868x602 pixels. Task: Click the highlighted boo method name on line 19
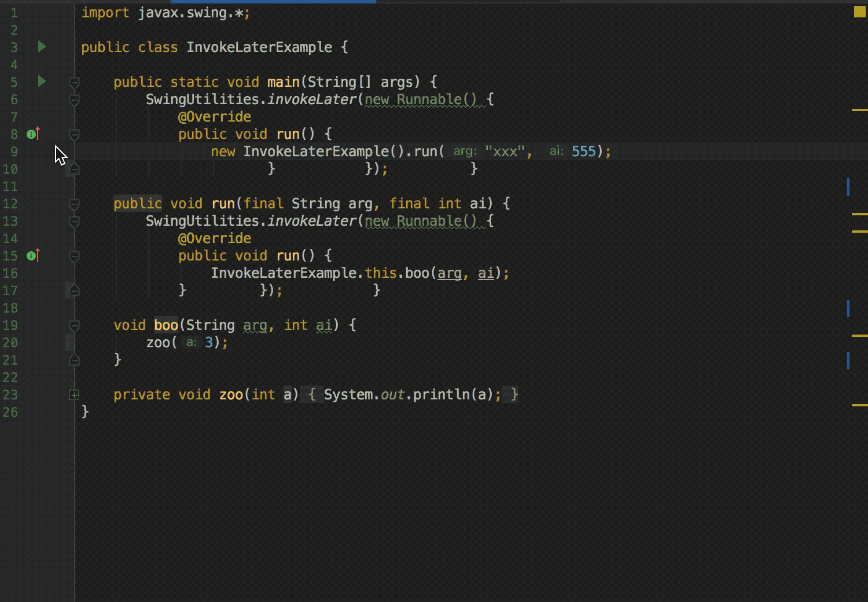[x=166, y=325]
